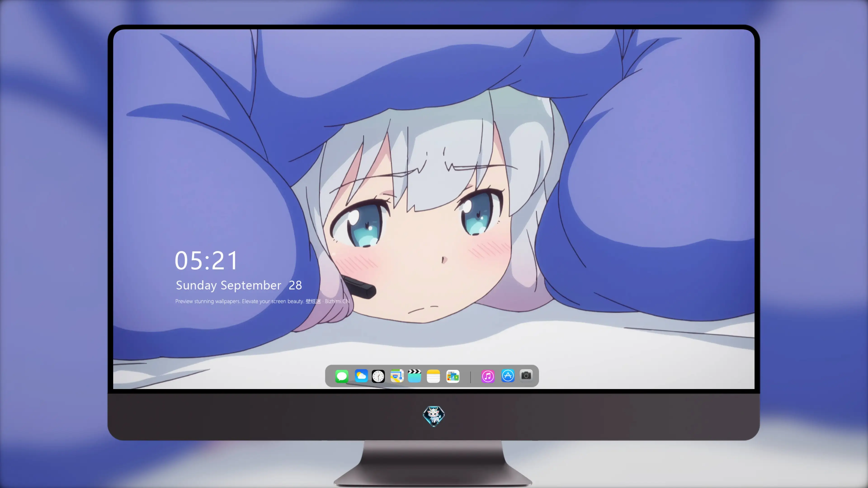The image size is (868, 488).
Task: Open the Notes app in the dock
Action: click(x=433, y=376)
